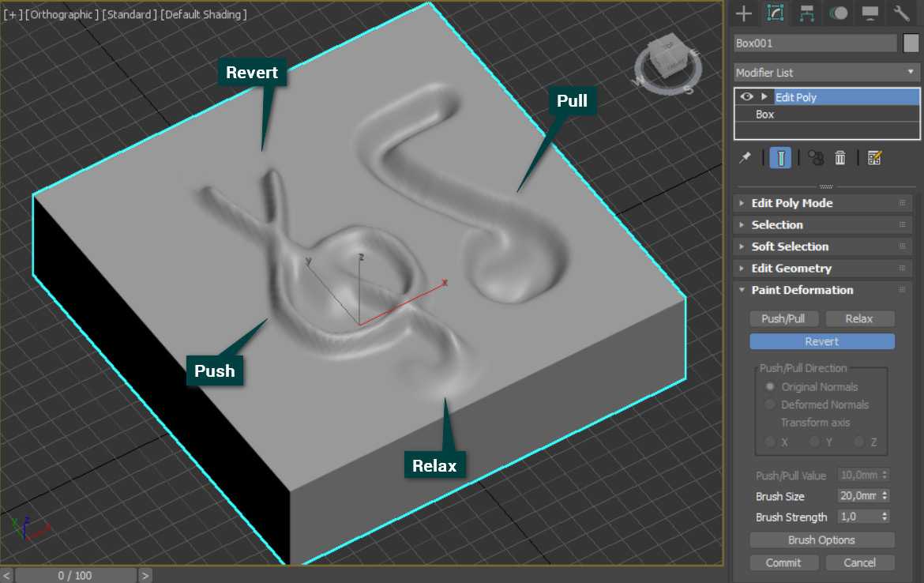
Task: Switch to the Hierarchy panel icon
Action: tap(806, 13)
